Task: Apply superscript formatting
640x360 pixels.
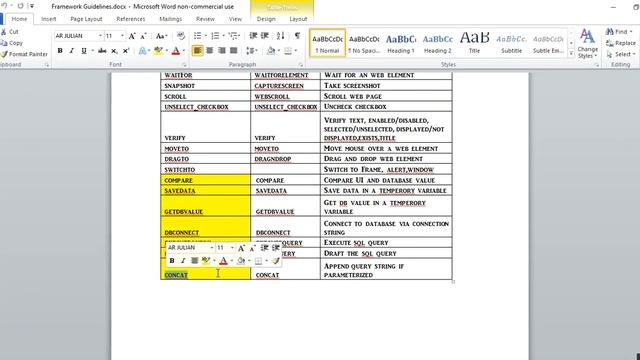Action: tap(126, 51)
